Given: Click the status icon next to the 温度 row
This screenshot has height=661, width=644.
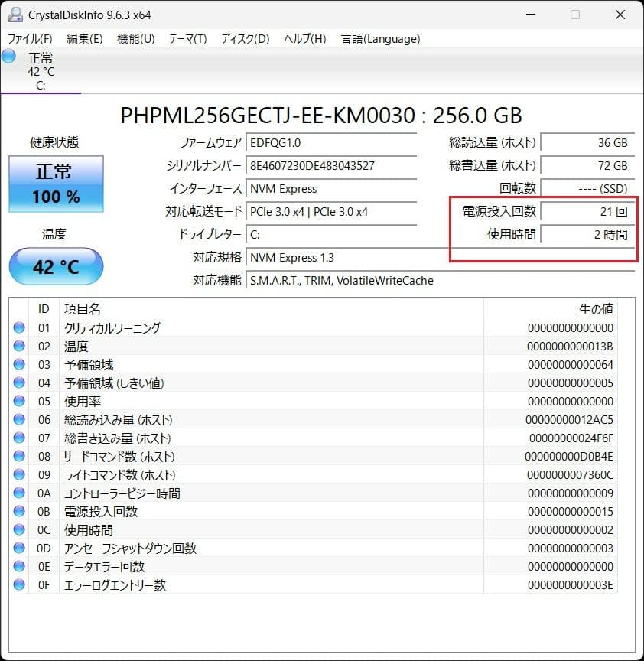Looking at the screenshot, I should pyautogui.click(x=19, y=347).
